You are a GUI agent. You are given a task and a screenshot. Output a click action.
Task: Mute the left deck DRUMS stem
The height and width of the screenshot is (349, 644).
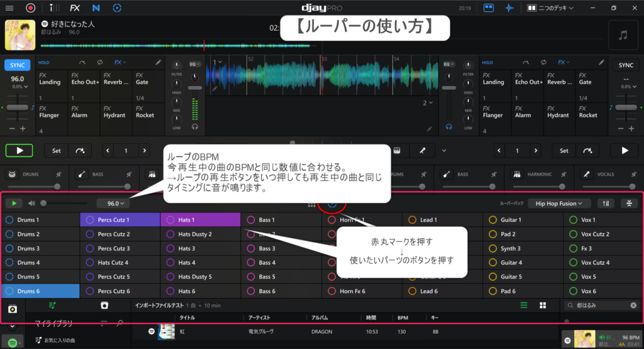click(x=58, y=174)
